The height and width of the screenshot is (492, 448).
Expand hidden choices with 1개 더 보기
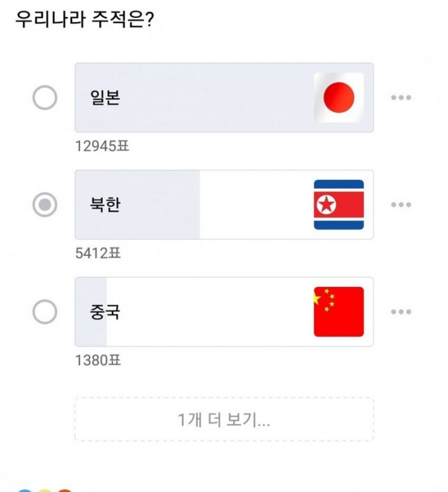pyautogui.click(x=224, y=420)
